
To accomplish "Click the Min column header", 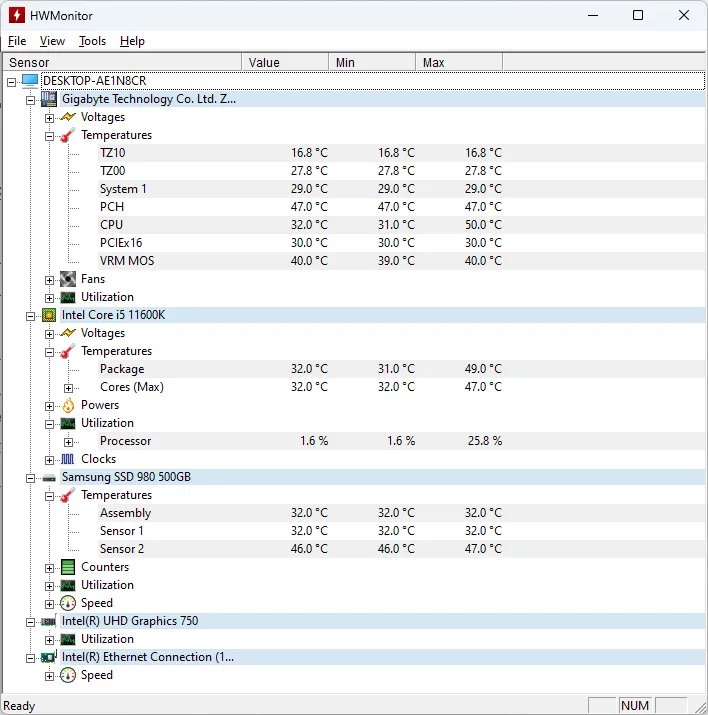I will 372,62.
